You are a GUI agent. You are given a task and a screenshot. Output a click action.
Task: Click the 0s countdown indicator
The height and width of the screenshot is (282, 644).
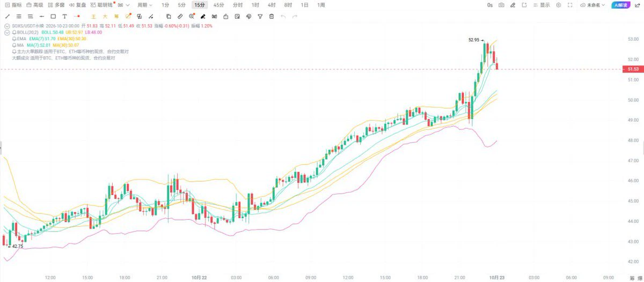click(490, 5)
